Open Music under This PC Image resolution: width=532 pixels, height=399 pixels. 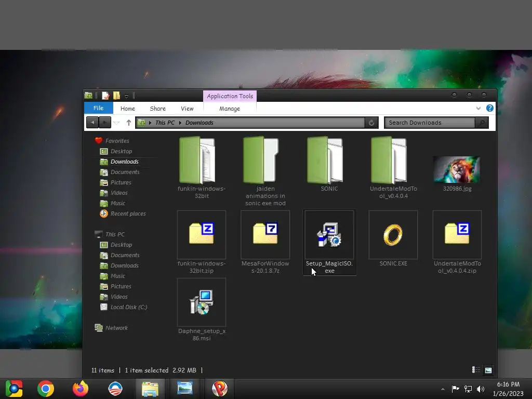[118, 276]
